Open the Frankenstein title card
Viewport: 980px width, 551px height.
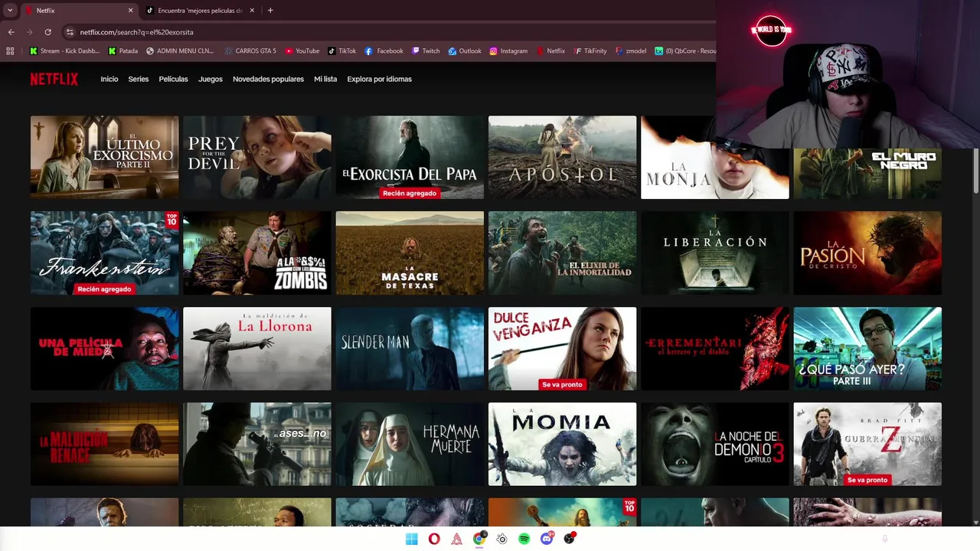pyautogui.click(x=104, y=253)
